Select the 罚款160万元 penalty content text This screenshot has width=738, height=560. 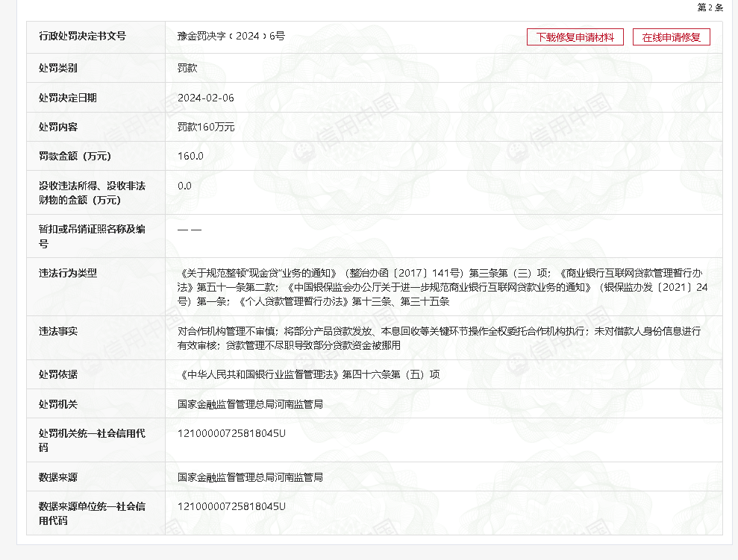[206, 127]
